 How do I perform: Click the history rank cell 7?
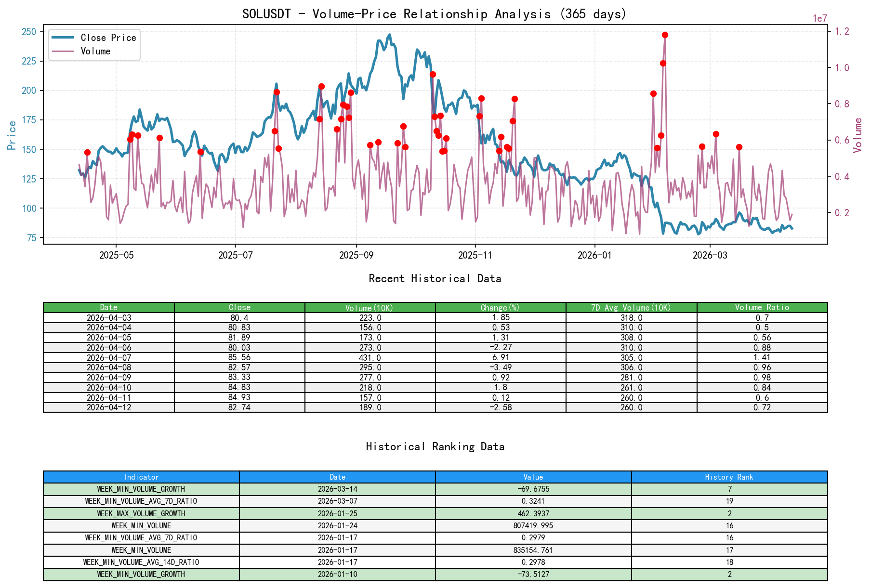point(729,489)
